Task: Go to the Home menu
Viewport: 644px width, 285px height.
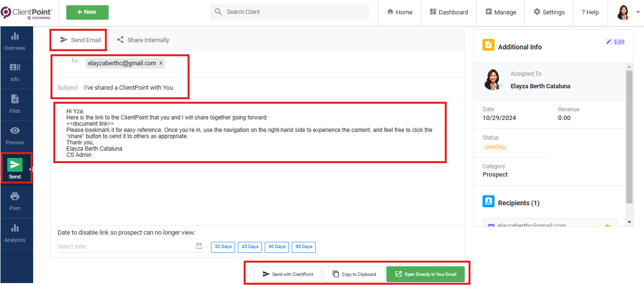Action: point(400,12)
